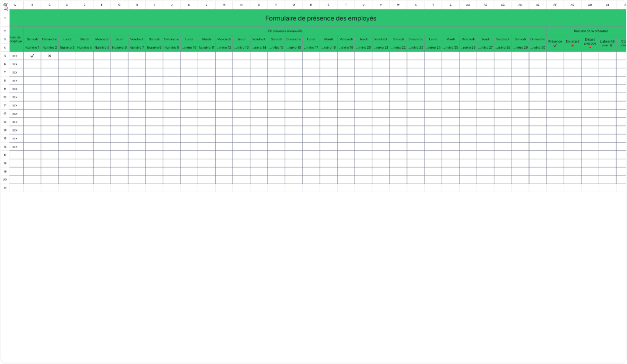The height and width of the screenshot is (364, 627).
Task: Click the 'Numéro 7' cell
Action: click(x=137, y=47)
